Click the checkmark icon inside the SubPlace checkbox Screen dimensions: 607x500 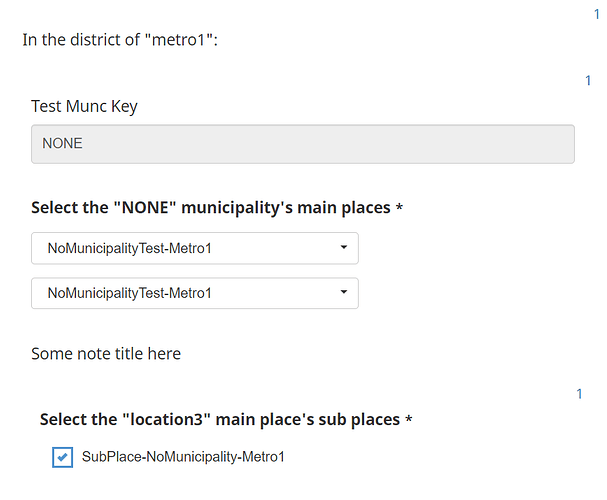pyautogui.click(x=62, y=457)
